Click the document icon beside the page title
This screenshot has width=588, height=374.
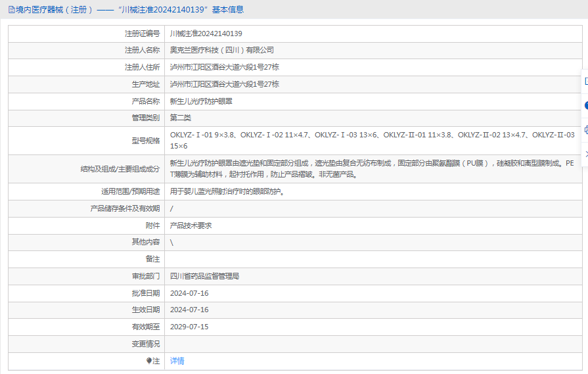[11, 9]
